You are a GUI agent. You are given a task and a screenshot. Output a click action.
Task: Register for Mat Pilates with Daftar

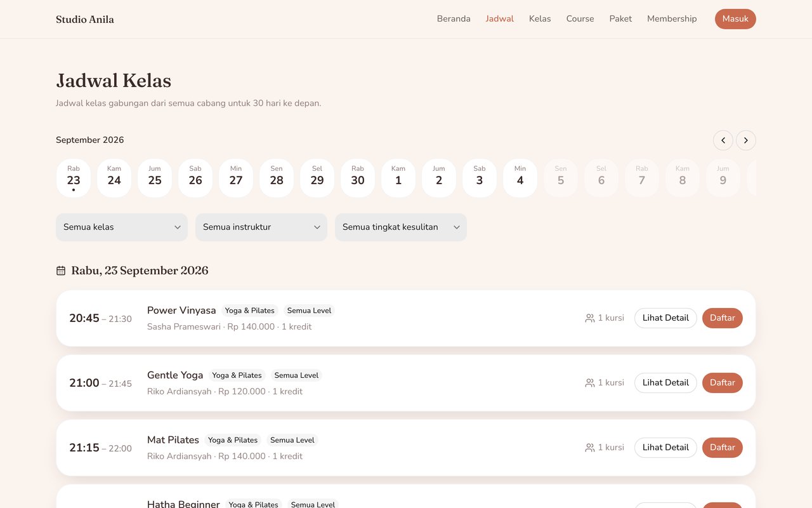[723, 448]
